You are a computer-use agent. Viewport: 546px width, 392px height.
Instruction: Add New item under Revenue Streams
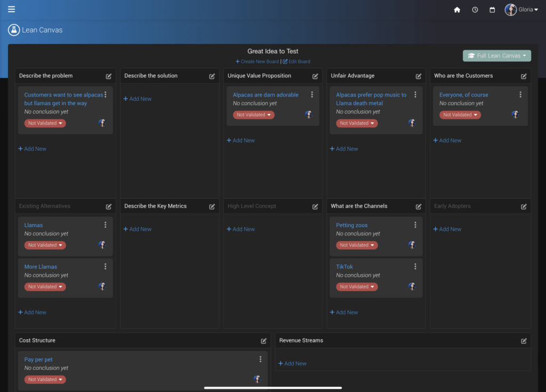[x=292, y=363]
